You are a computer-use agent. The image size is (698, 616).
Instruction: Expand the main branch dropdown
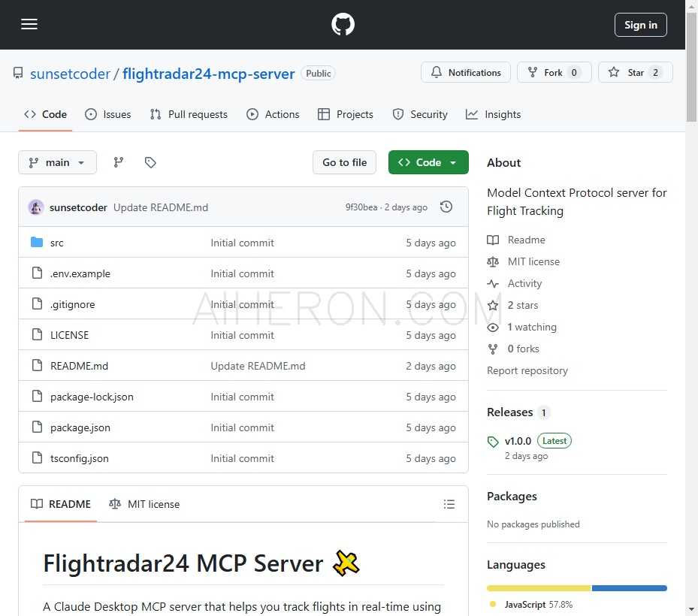[57, 162]
